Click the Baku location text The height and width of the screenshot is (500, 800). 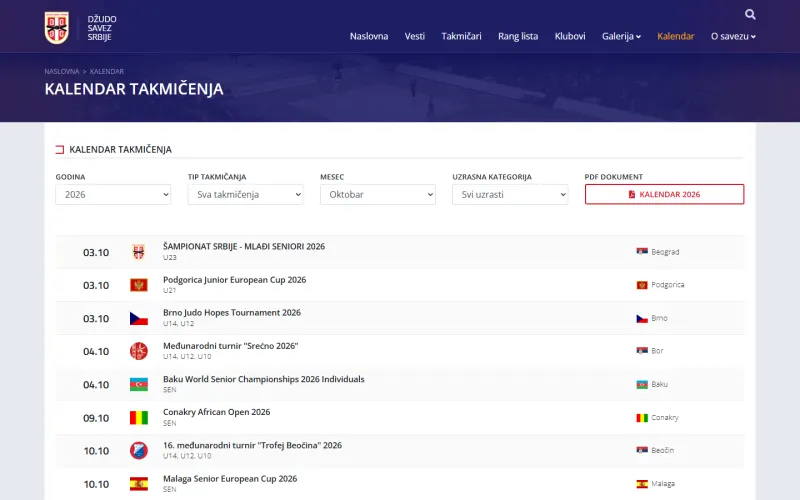point(659,384)
